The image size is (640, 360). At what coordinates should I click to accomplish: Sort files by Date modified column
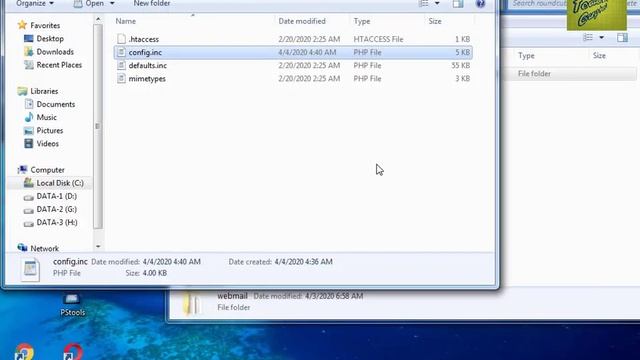pos(302,21)
